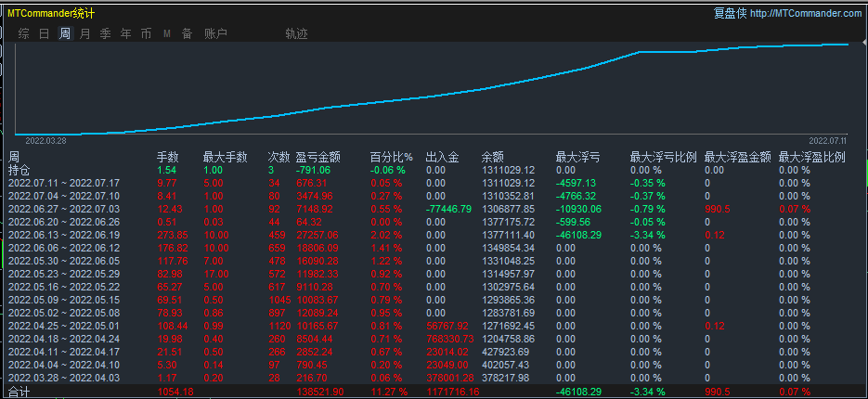
Task: Click the 手数 column header
Action: pyautogui.click(x=168, y=157)
